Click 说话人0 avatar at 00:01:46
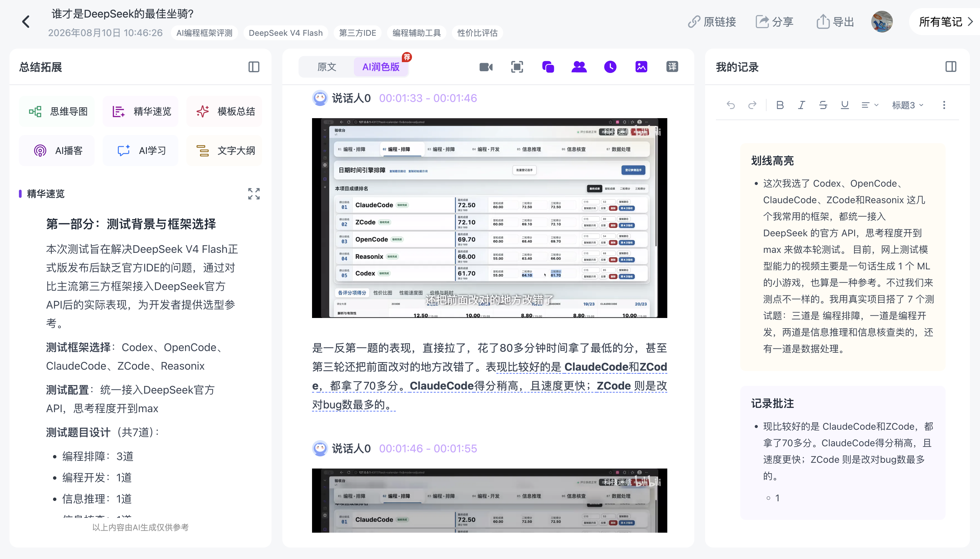Screen dimensions: 980x559 click(x=320, y=448)
